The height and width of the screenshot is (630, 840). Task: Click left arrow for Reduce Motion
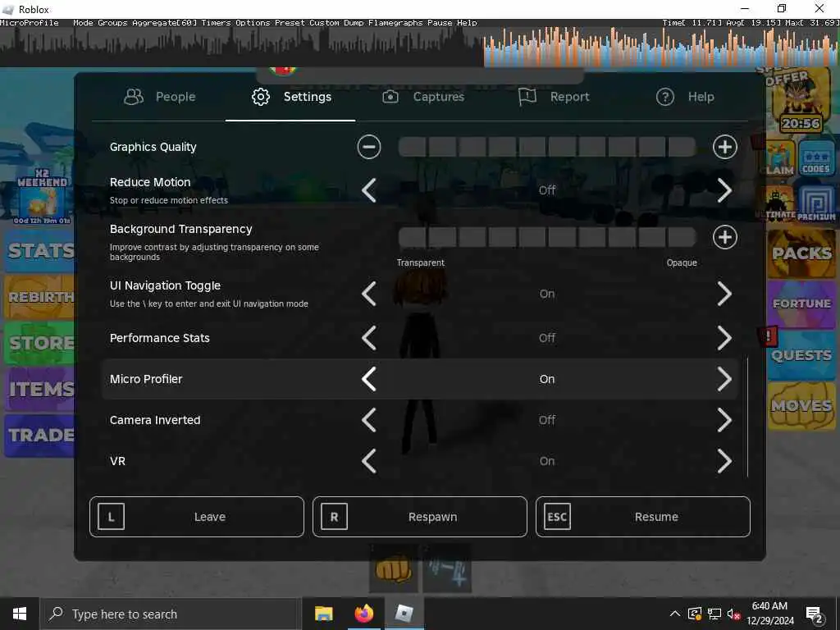pyautogui.click(x=369, y=190)
